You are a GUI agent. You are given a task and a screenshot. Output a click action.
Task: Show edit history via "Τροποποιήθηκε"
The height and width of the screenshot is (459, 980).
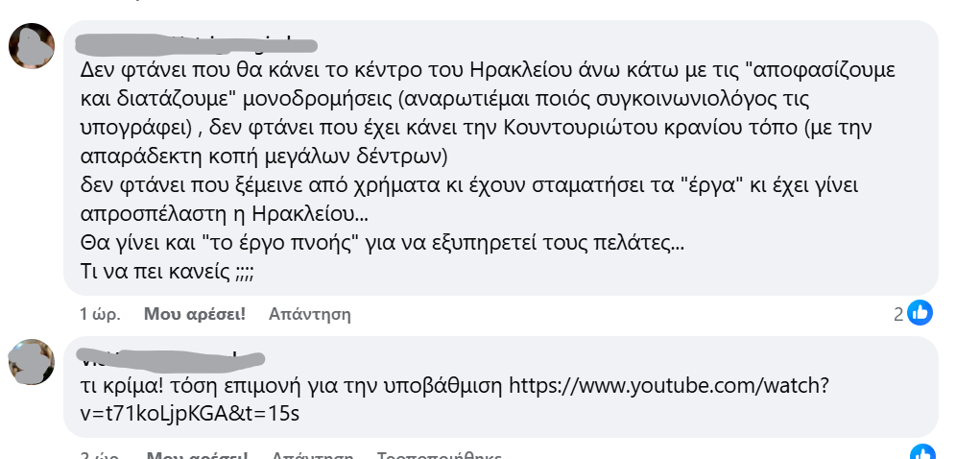click(439, 455)
